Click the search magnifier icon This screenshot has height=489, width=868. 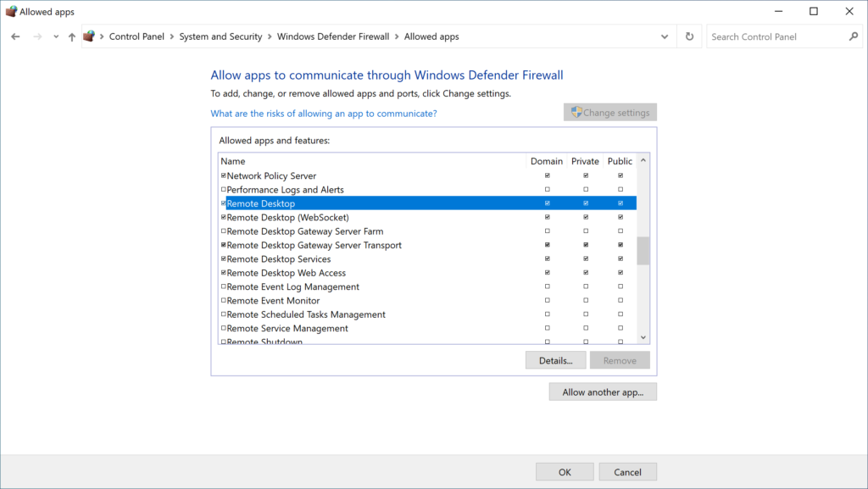tap(853, 36)
